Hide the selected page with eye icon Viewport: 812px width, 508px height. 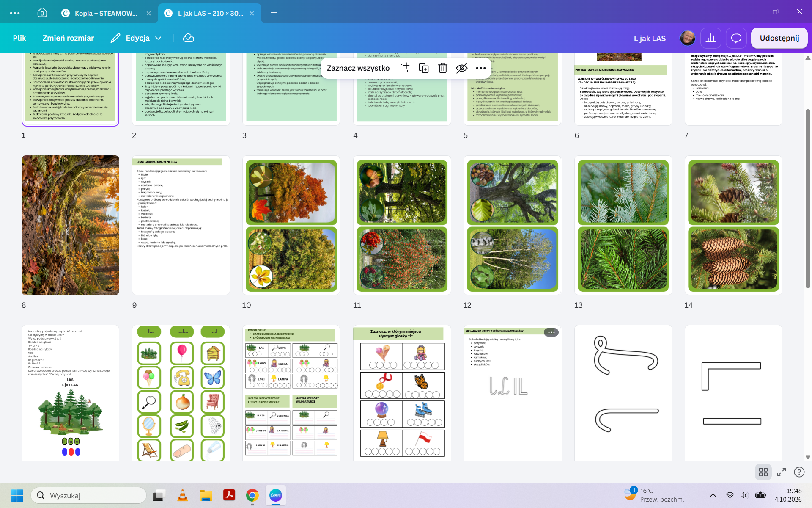462,68
